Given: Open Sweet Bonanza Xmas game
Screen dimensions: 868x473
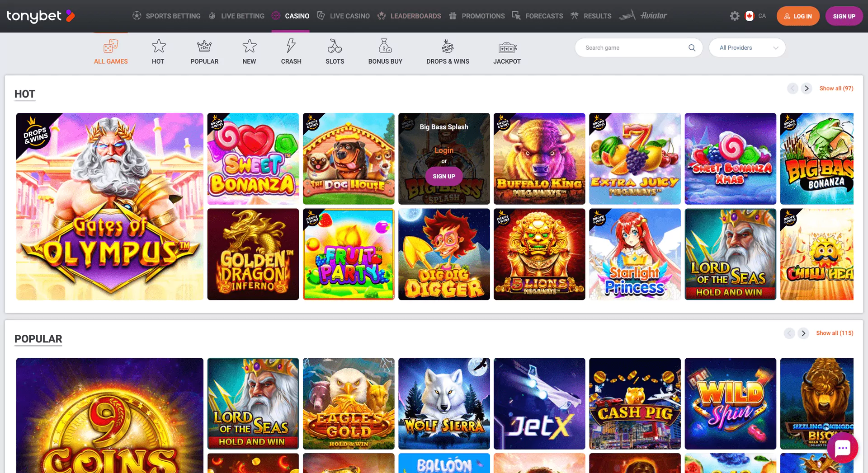Looking at the screenshot, I should pos(731,159).
